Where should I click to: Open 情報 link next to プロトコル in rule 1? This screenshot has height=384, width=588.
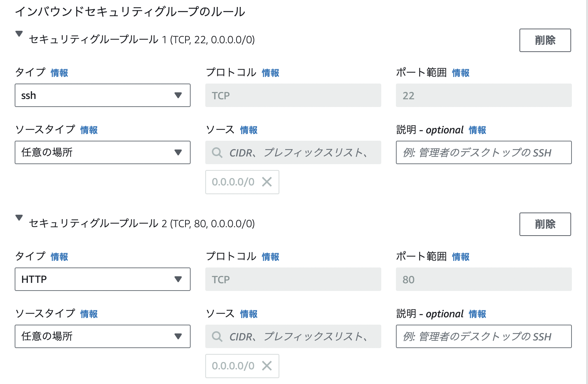[x=271, y=73]
